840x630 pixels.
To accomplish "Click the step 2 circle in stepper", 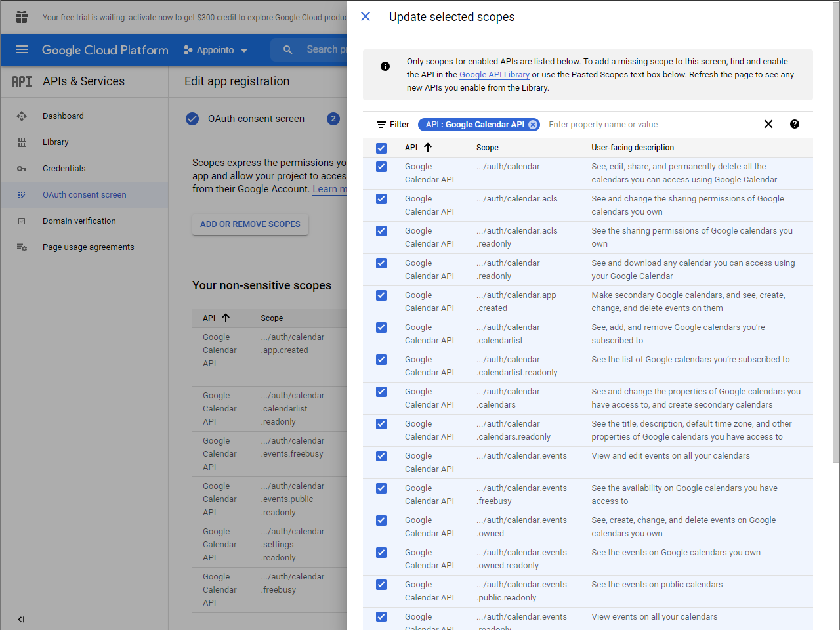I will pyautogui.click(x=333, y=119).
